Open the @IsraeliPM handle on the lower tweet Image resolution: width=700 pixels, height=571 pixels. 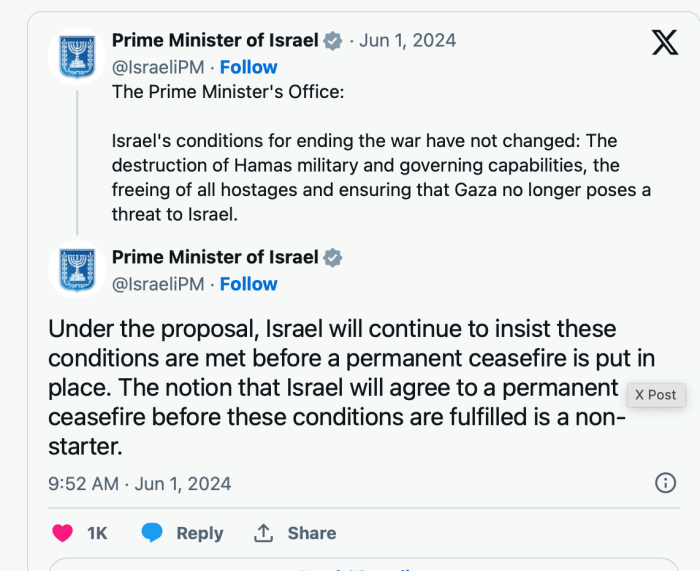[x=157, y=284]
